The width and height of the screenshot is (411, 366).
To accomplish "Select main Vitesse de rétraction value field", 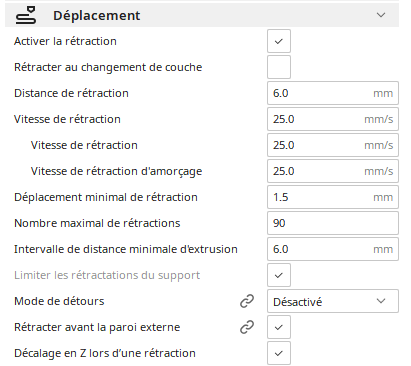I will tap(333, 119).
